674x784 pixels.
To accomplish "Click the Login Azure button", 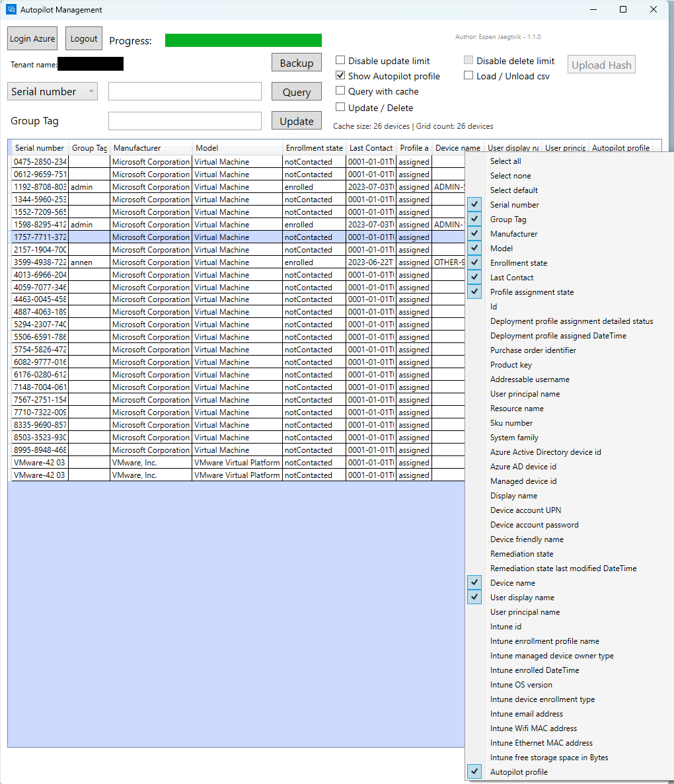I will coord(32,38).
